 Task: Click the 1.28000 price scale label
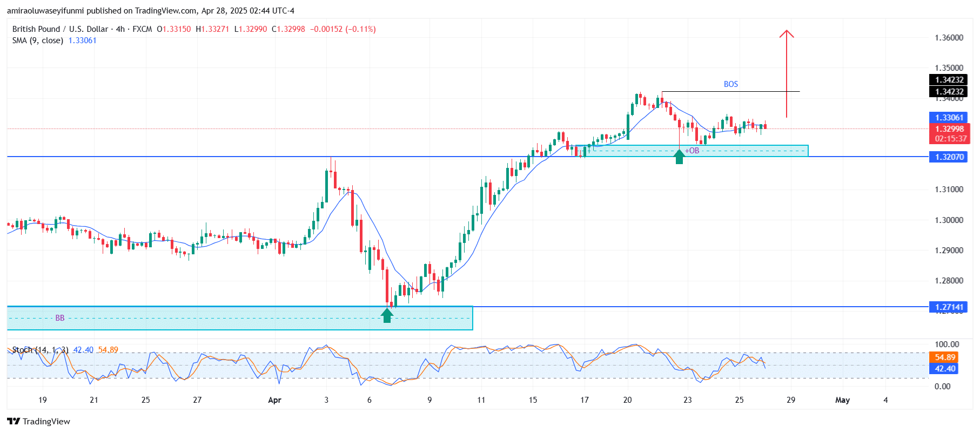click(x=949, y=281)
